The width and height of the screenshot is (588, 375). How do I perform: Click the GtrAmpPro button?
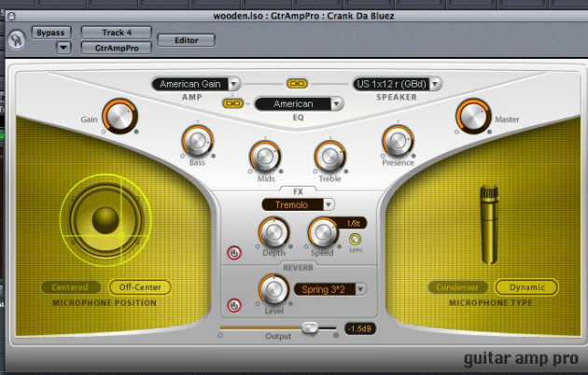117,48
